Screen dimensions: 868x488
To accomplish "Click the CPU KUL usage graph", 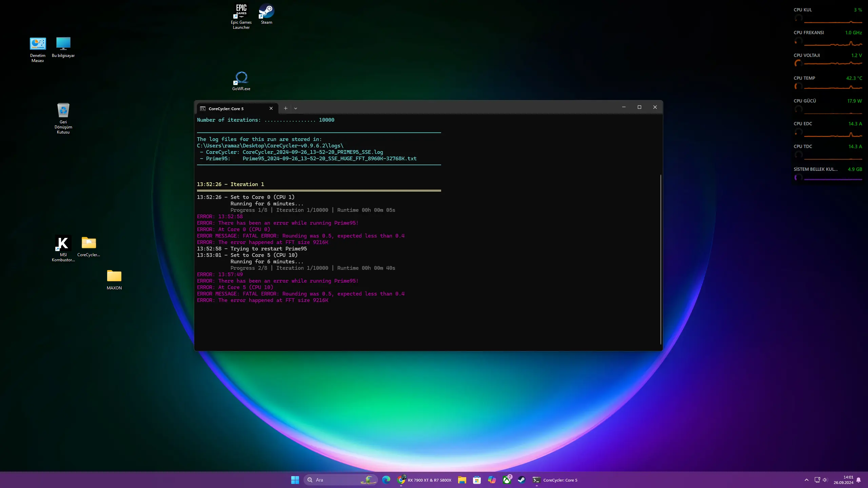I will (x=833, y=22).
